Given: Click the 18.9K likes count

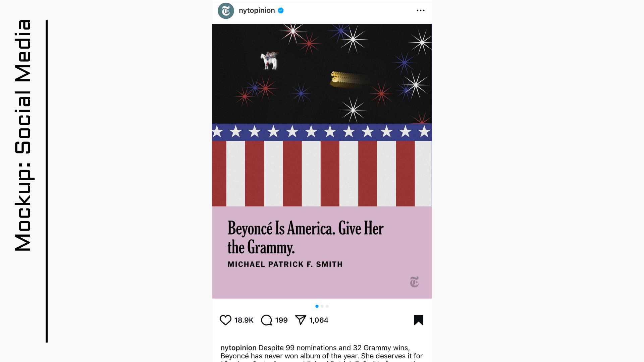Looking at the screenshot, I should click(244, 320).
